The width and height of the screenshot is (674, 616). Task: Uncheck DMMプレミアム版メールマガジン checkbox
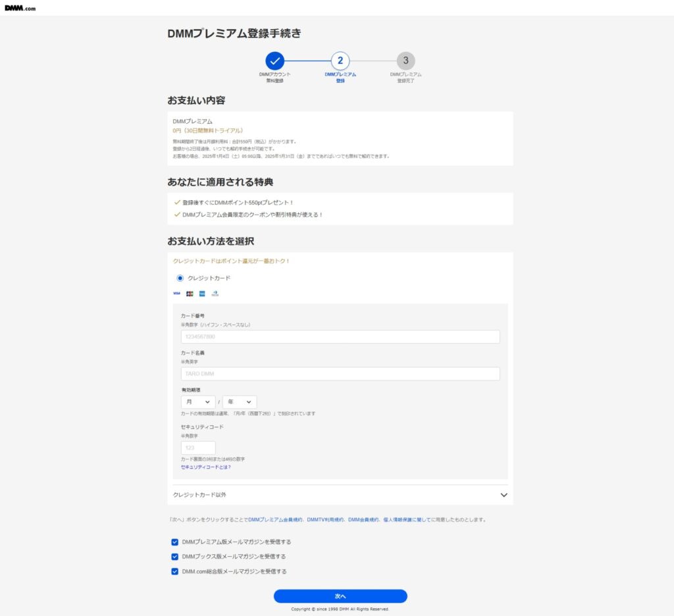[174, 542]
